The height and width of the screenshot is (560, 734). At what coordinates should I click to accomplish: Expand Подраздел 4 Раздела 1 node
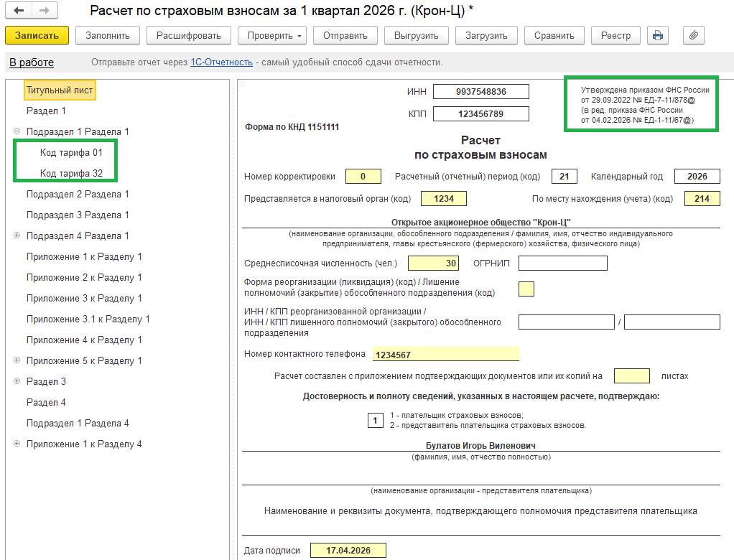pos(17,236)
